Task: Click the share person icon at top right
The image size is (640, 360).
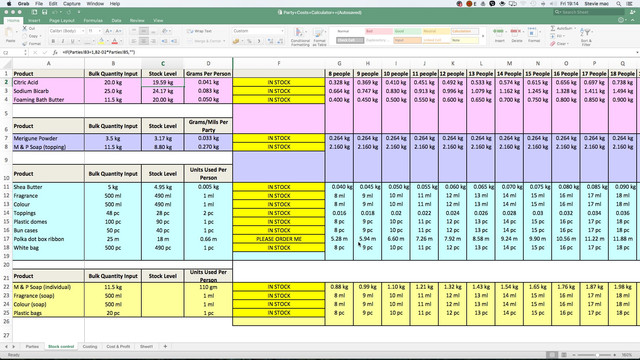Action: pos(632,12)
